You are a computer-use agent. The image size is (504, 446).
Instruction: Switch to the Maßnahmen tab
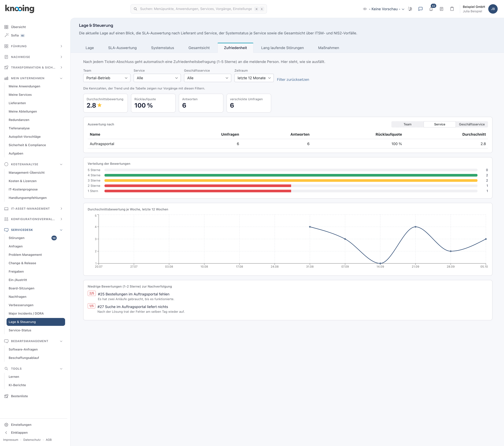tap(328, 48)
